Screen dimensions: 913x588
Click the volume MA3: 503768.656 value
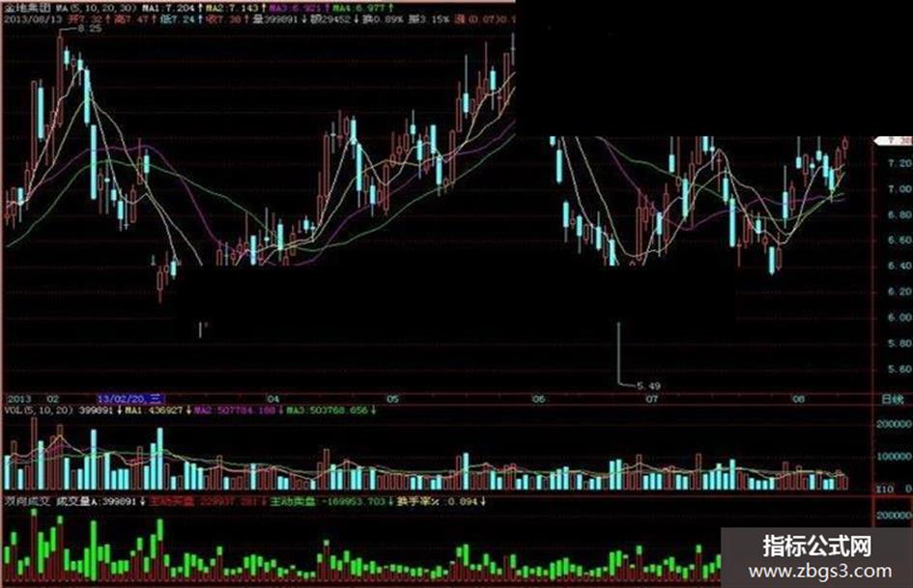tap(327, 410)
